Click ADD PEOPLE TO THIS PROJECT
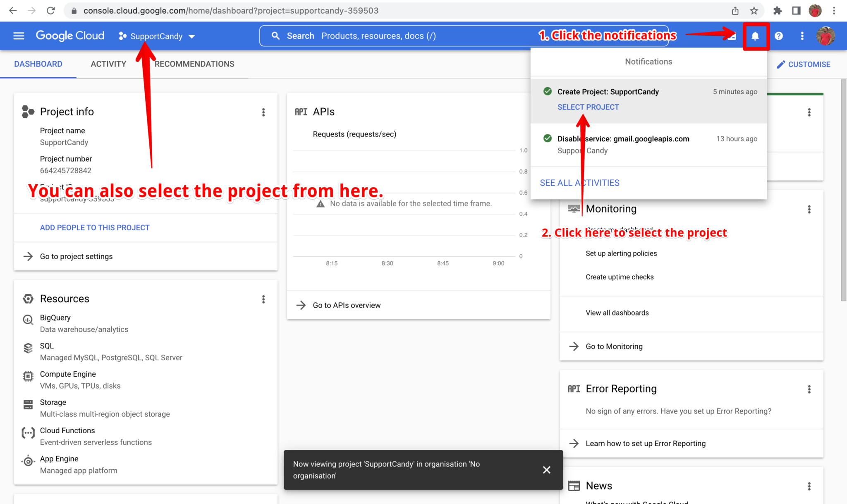Image resolution: width=847 pixels, height=504 pixels. click(x=94, y=227)
